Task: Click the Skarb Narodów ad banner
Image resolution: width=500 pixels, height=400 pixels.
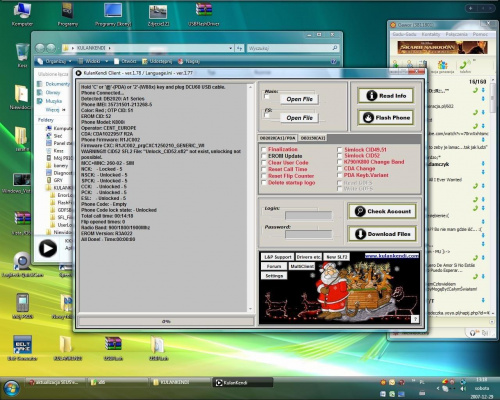Action: (x=442, y=47)
